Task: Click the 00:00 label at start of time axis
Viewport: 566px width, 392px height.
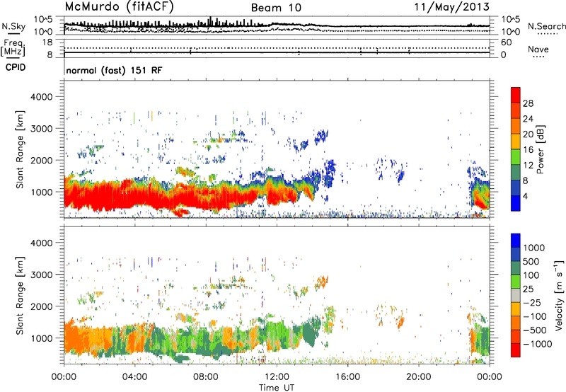Action: (x=64, y=377)
